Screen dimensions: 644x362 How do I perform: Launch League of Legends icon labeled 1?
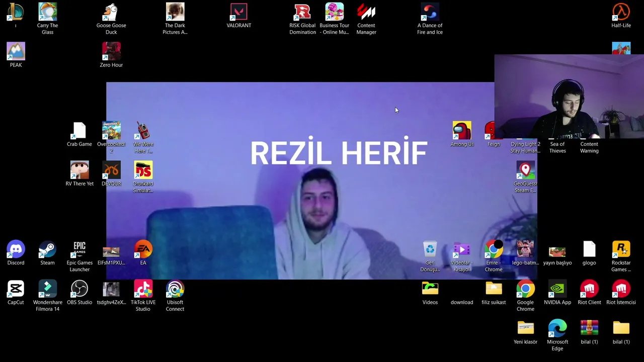click(16, 12)
